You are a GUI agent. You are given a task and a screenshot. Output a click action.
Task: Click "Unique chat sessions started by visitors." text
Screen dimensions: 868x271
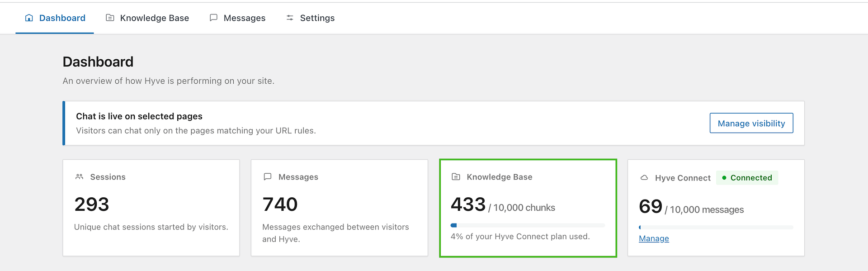click(151, 227)
